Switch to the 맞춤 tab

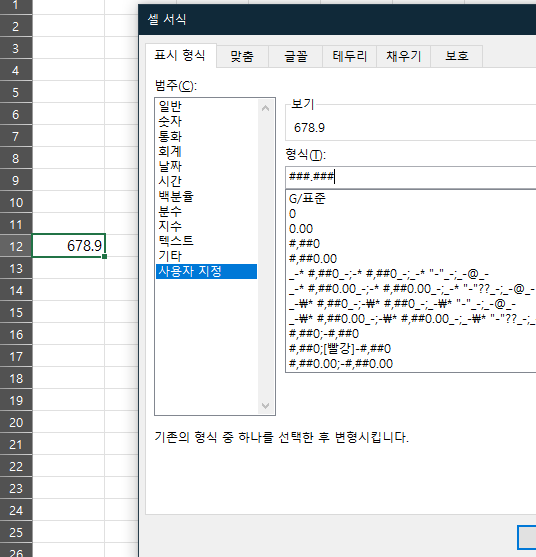point(242,56)
